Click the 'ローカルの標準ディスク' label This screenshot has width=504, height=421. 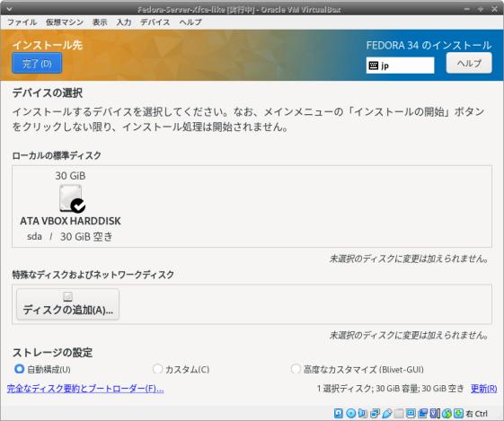(57, 155)
